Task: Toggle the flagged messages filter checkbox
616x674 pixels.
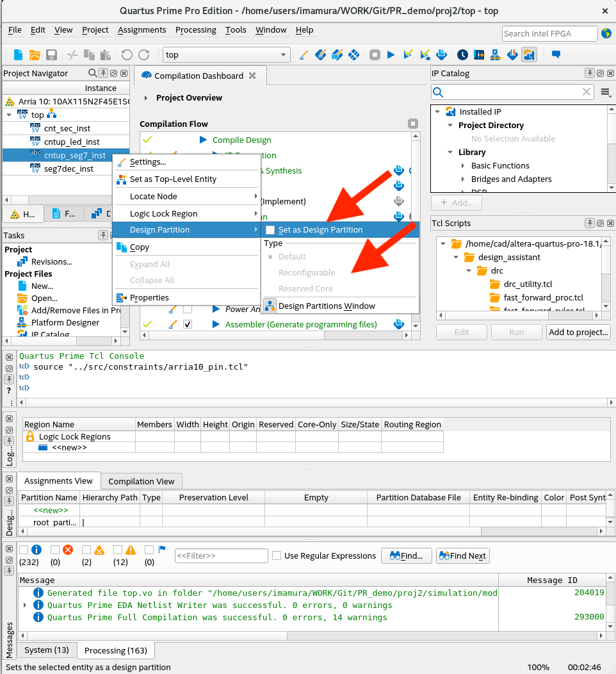Action: click(149, 549)
